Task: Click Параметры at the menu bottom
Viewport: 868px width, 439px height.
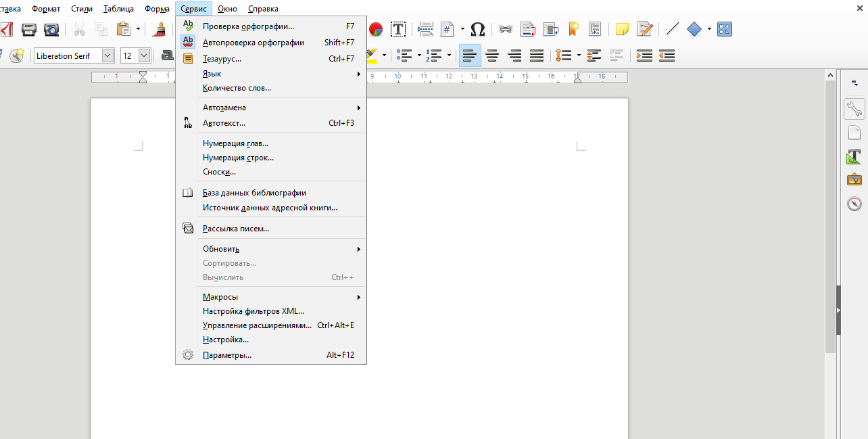Action: (227, 355)
